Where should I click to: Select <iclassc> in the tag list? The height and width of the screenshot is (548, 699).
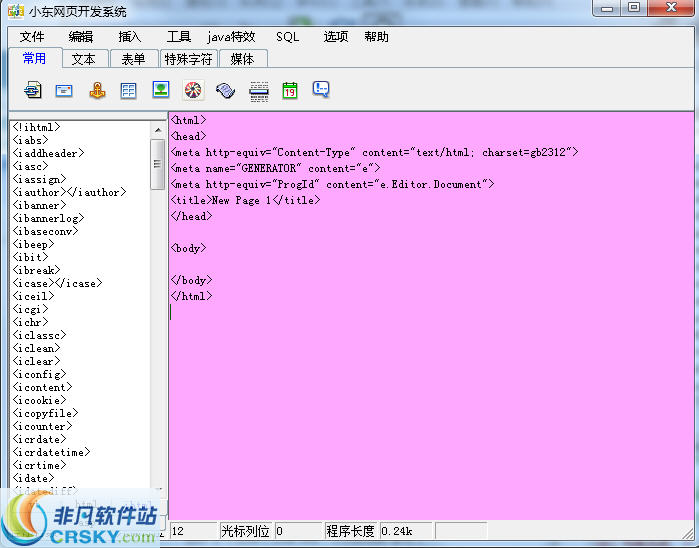coord(39,335)
